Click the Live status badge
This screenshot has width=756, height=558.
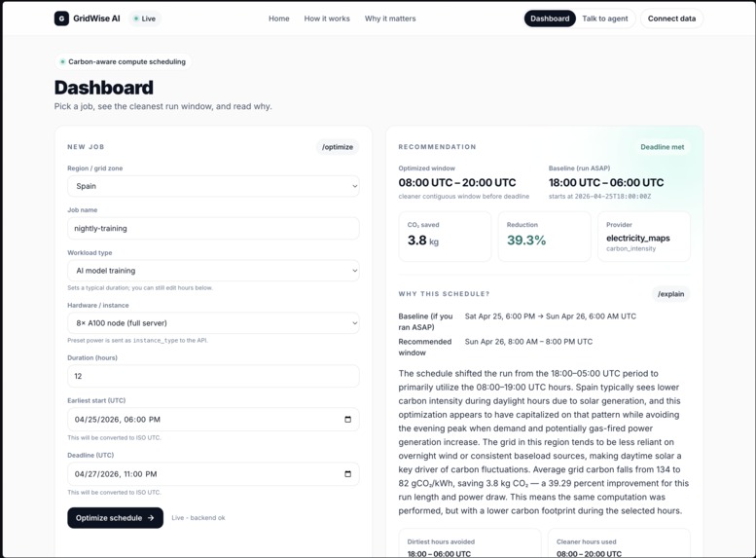click(145, 19)
